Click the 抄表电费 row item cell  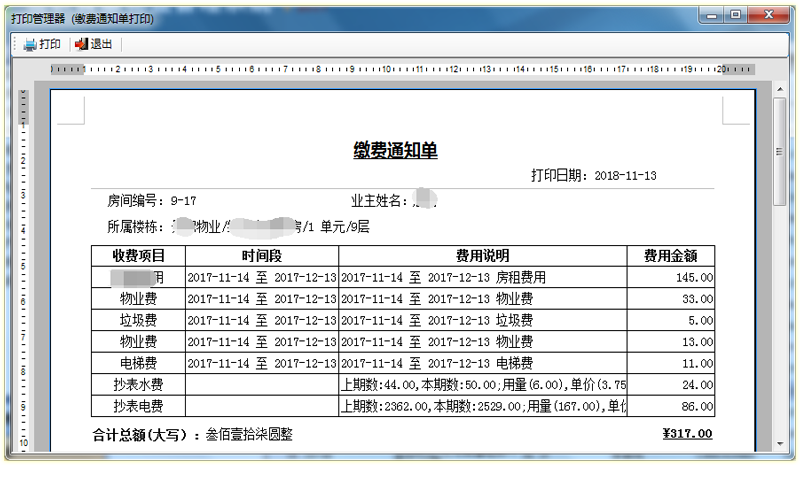pos(138,406)
